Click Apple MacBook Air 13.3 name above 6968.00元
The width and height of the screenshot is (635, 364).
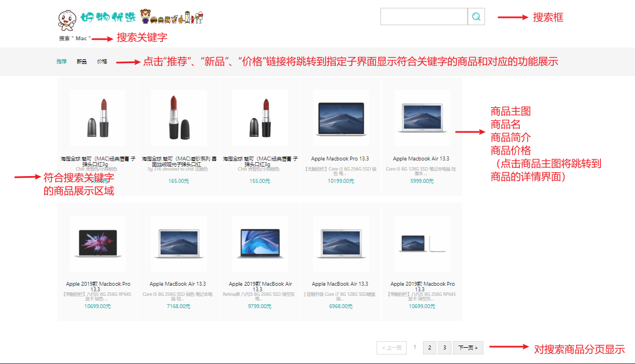coord(340,284)
